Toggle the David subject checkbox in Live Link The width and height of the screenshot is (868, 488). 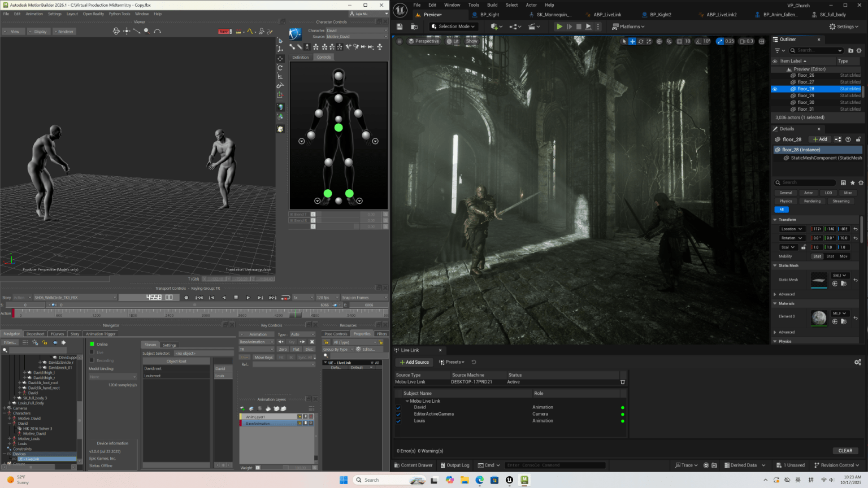(x=398, y=407)
